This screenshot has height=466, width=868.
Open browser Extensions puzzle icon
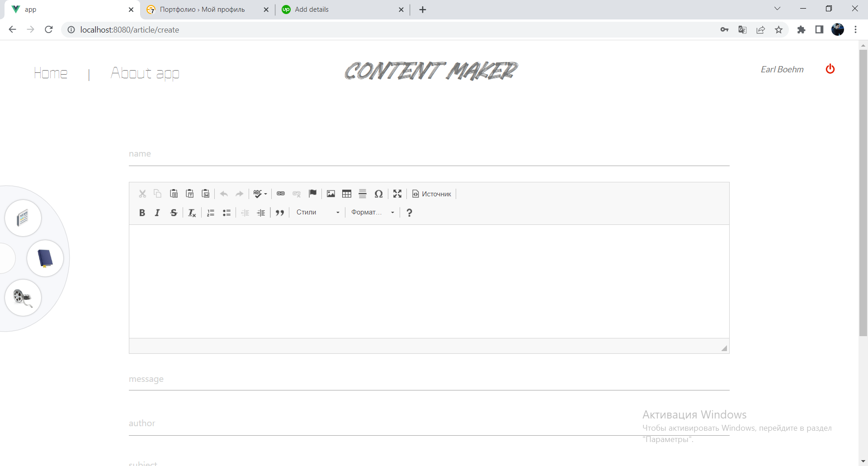(801, 30)
